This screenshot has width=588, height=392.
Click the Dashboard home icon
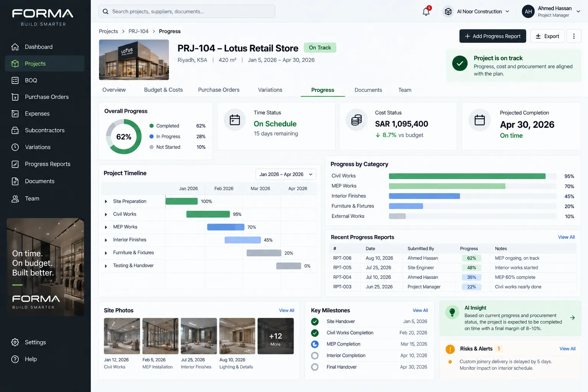15,47
